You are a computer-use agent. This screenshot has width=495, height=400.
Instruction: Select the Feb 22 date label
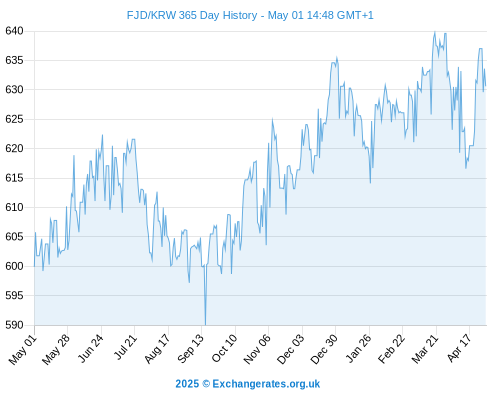[x=391, y=349]
